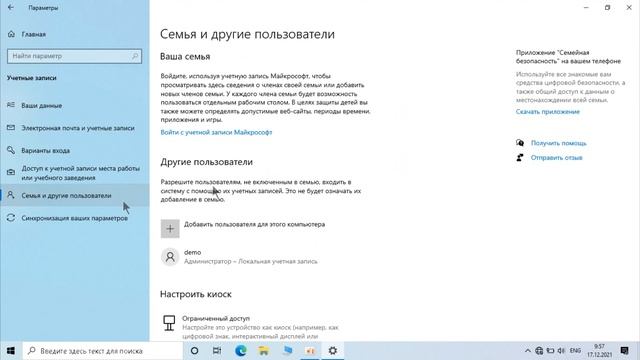Open Cortana circle on taskbar

[x=194, y=351]
